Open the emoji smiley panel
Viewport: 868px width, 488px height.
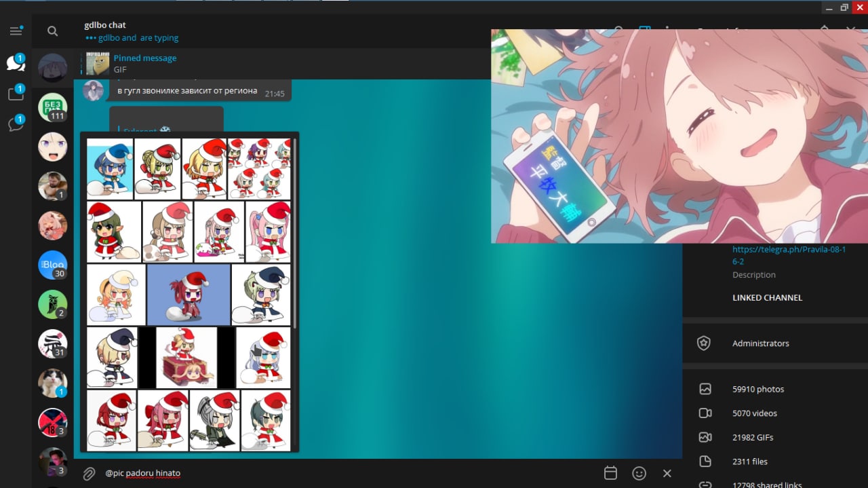(639, 473)
